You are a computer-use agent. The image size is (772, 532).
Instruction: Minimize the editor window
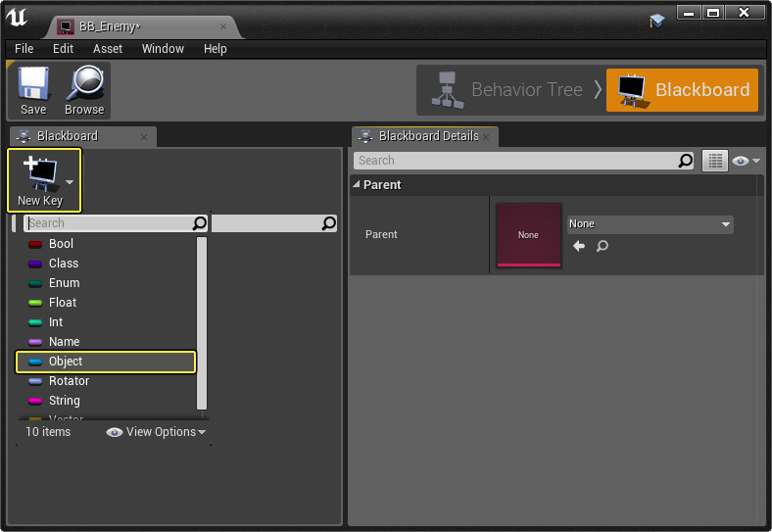click(x=689, y=13)
